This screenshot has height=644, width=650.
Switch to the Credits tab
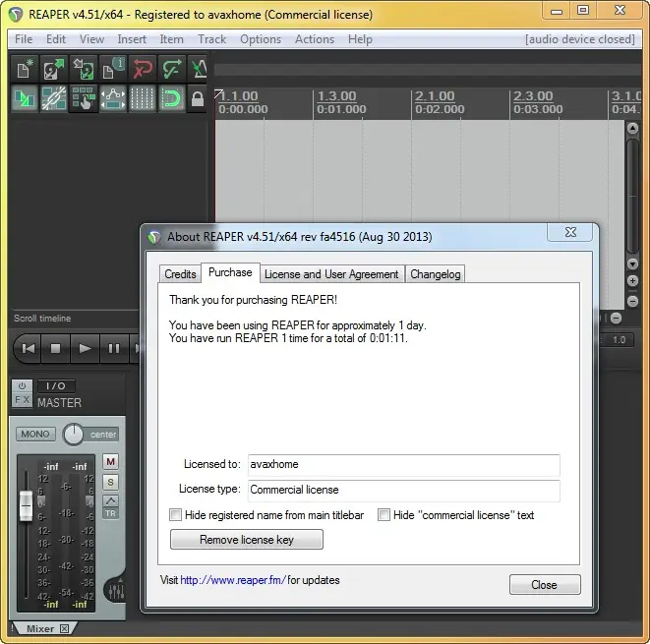coord(180,274)
